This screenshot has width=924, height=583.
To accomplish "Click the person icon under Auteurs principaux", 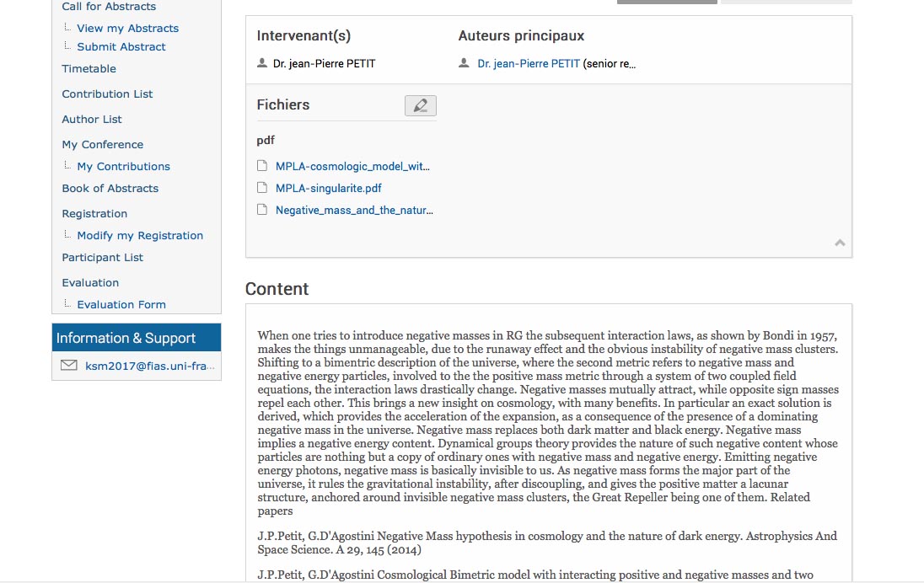I will (x=464, y=63).
